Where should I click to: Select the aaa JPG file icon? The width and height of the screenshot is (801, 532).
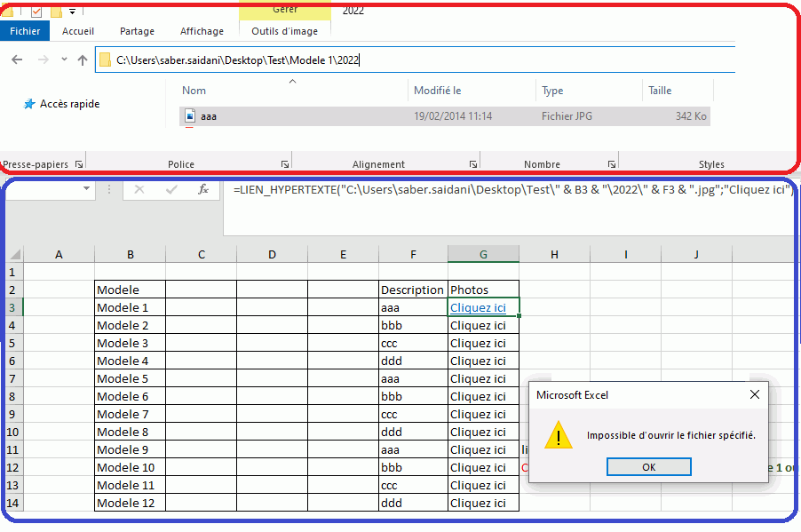pos(190,116)
